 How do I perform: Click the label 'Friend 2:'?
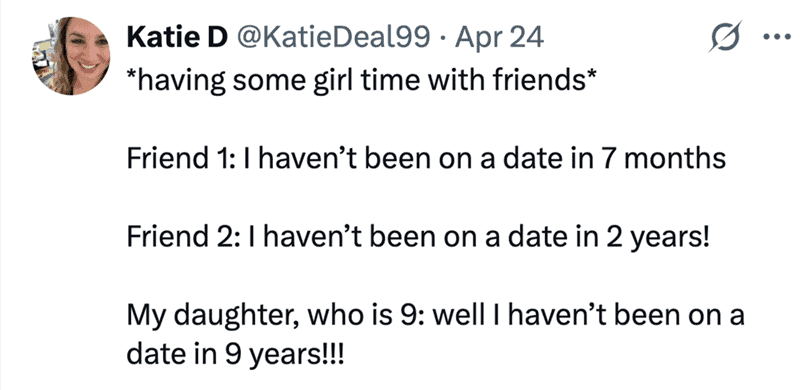(186, 237)
